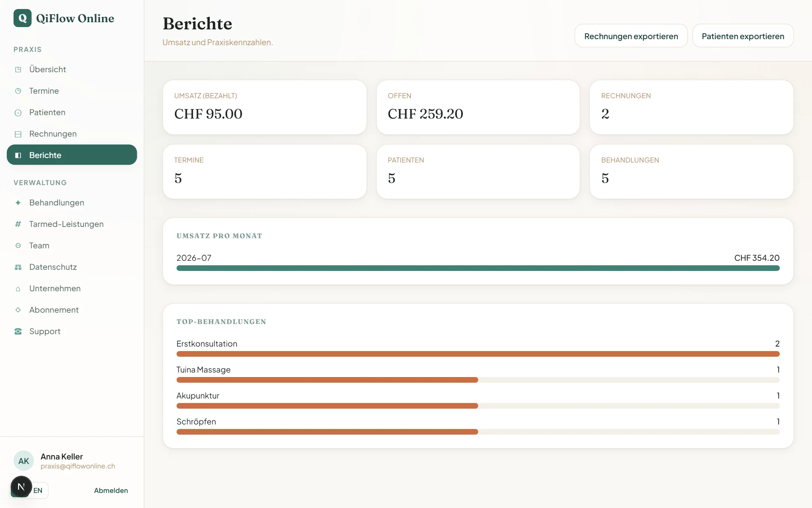Click the Offen CHF 259.20 card
Viewport: 812px width, 508px height.
point(478,107)
